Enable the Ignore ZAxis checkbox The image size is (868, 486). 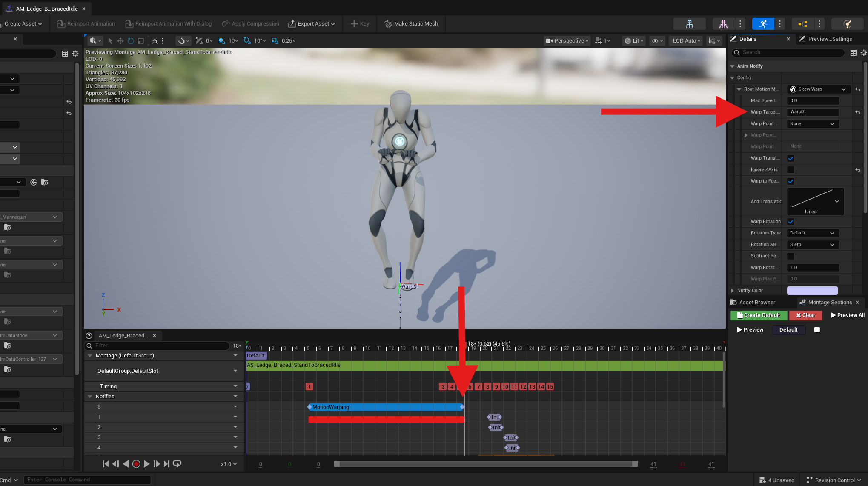[791, 169]
